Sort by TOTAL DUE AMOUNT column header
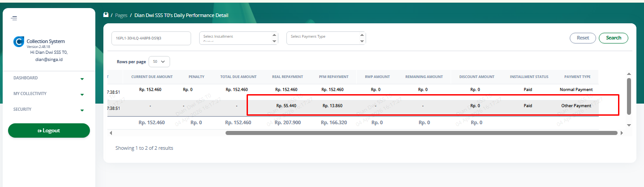The image size is (644, 187). click(239, 77)
